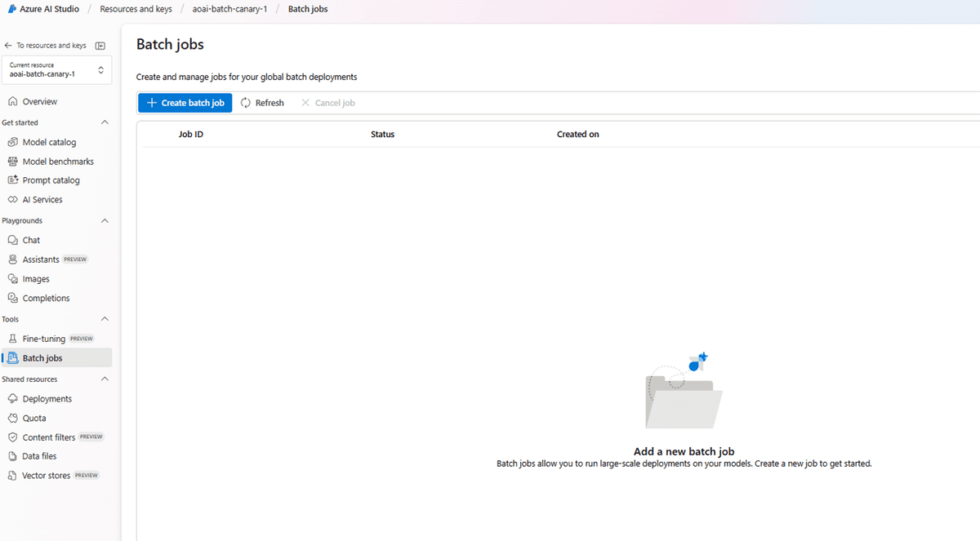
Task: Collapse the Get started section
Action: click(104, 122)
